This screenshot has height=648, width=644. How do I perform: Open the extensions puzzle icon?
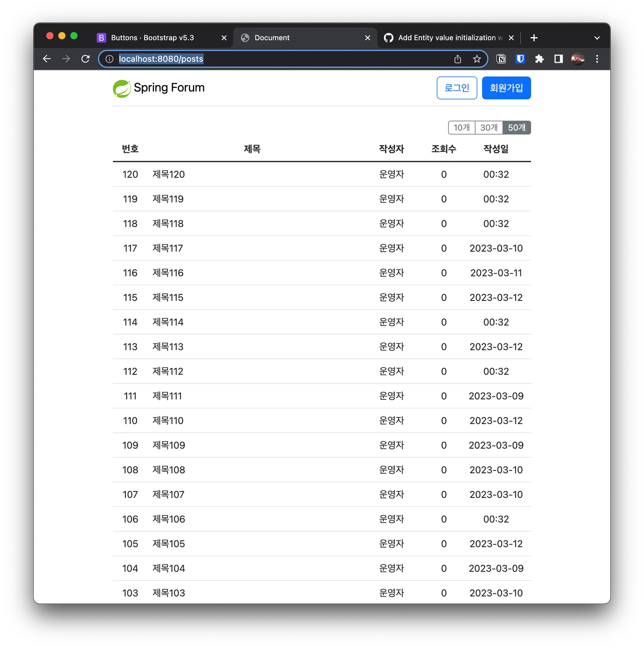(539, 59)
